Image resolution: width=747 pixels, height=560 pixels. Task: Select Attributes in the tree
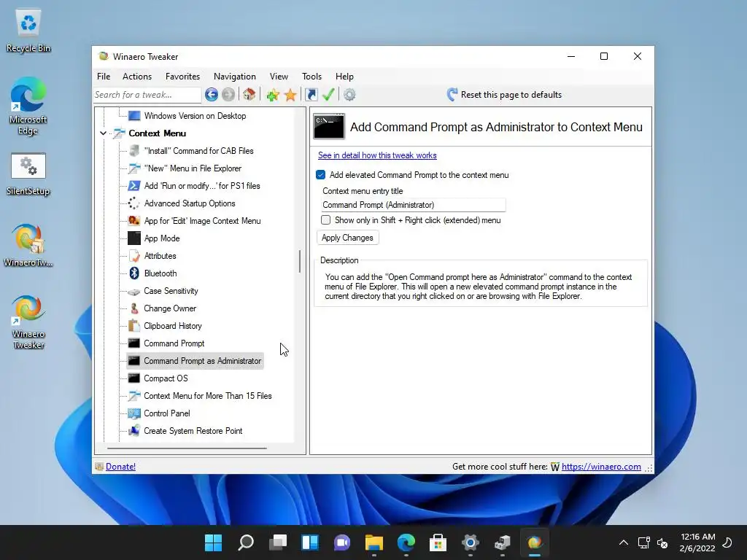tap(160, 256)
